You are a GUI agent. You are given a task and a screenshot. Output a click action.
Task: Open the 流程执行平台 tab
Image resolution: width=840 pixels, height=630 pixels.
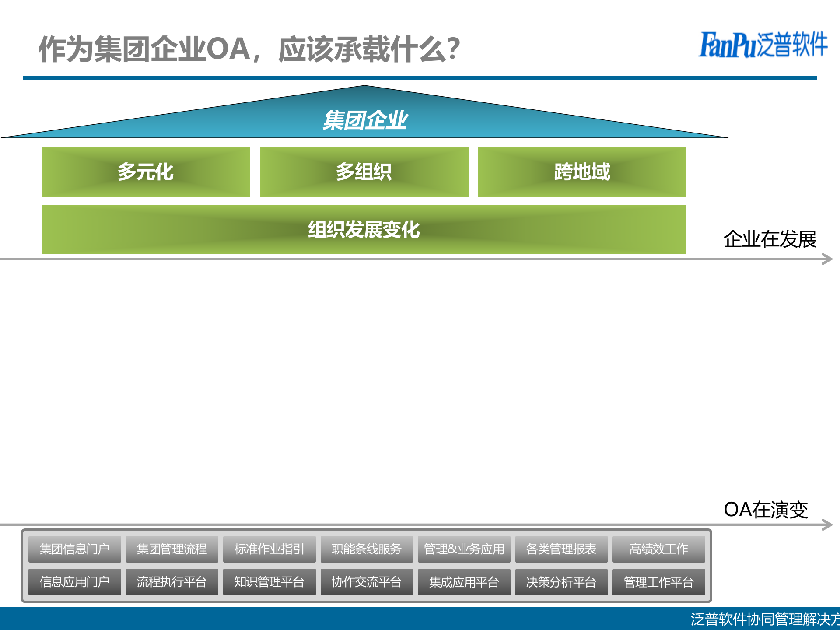coord(172,582)
